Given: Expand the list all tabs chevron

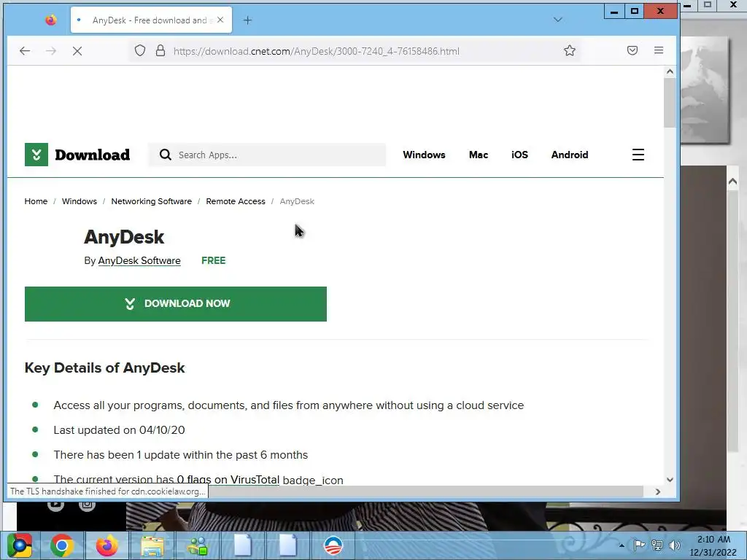Looking at the screenshot, I should click(558, 20).
